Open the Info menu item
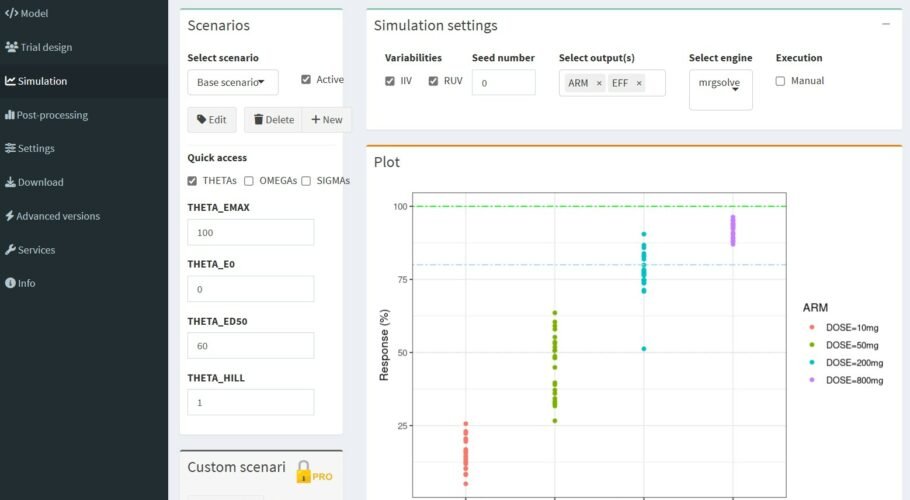Image resolution: width=910 pixels, height=500 pixels. tap(26, 283)
